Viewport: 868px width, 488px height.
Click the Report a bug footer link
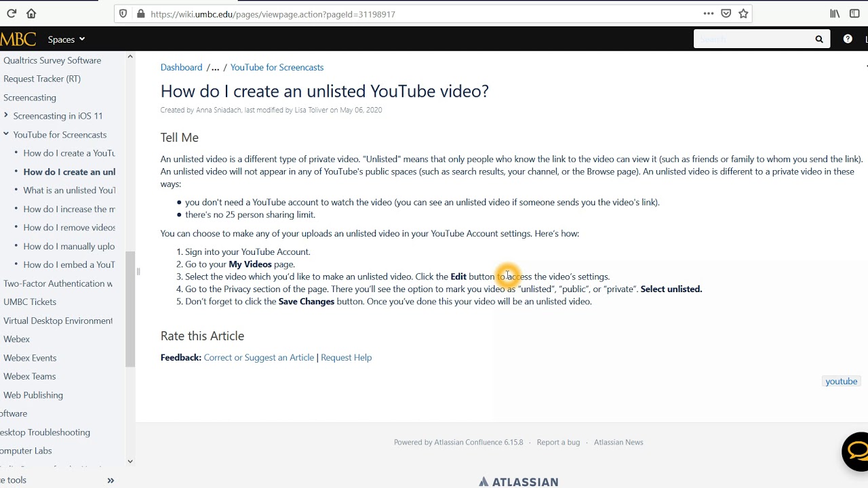pyautogui.click(x=559, y=442)
